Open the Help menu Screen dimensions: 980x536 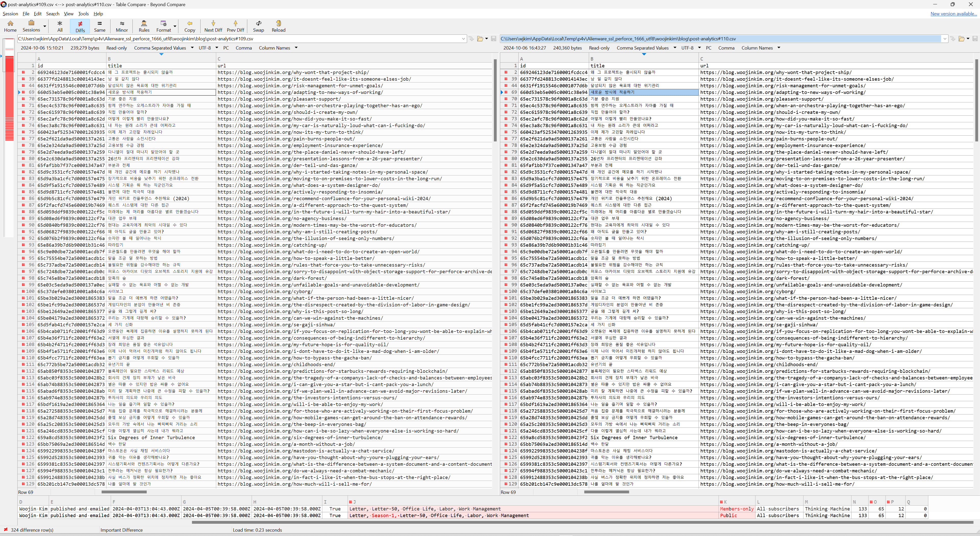coord(98,14)
